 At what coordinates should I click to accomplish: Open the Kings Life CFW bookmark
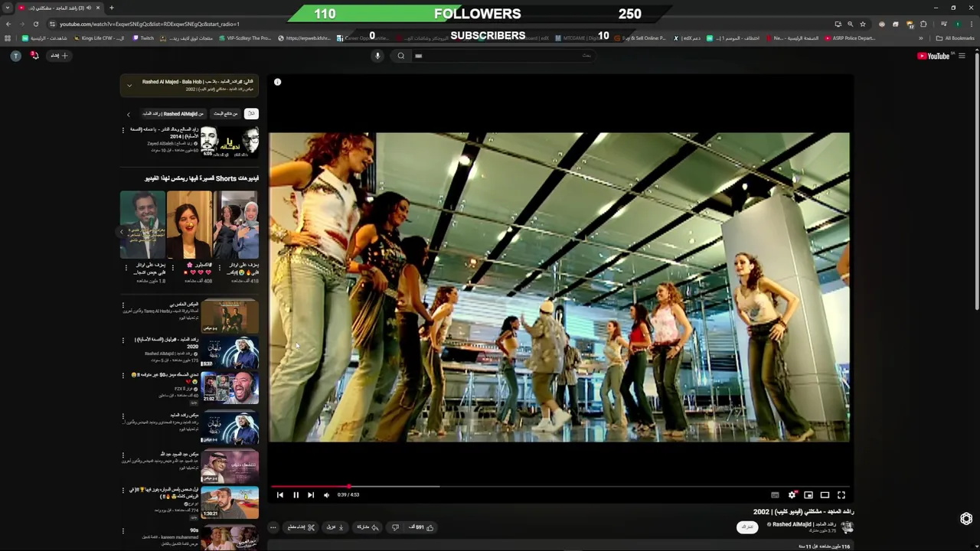pyautogui.click(x=98, y=37)
